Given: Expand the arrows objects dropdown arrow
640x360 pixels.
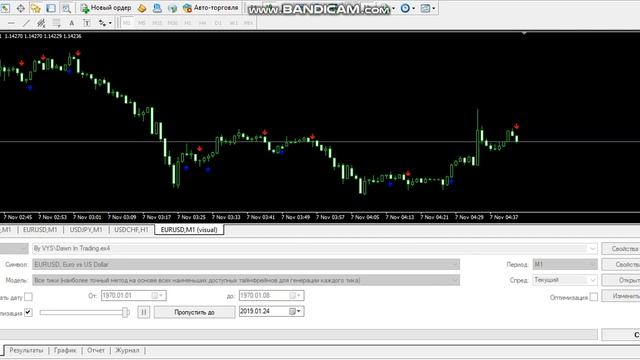Looking at the screenshot, I should point(110,23).
